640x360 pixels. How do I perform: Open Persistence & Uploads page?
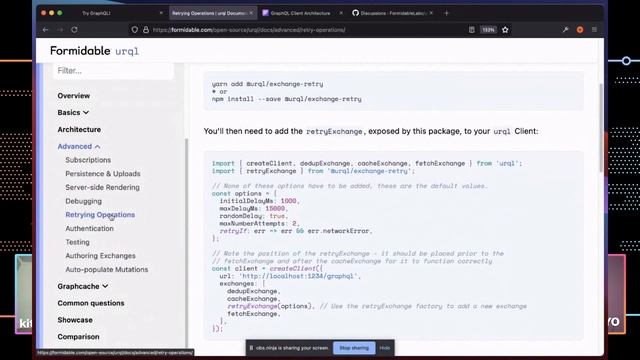pyautogui.click(x=103, y=173)
